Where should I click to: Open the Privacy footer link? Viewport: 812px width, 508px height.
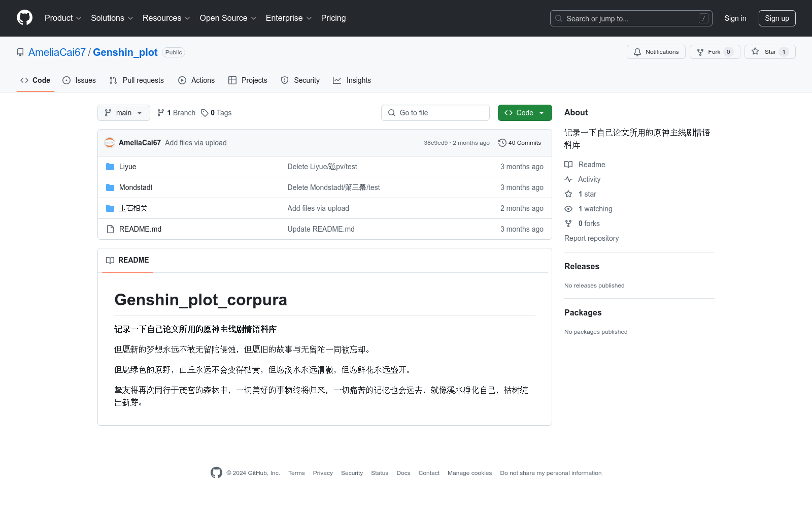point(323,473)
